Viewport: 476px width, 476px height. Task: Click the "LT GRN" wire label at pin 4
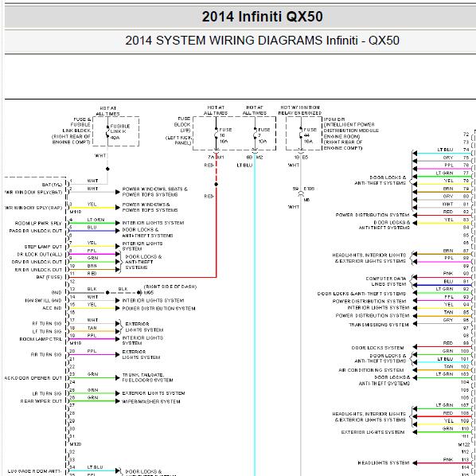(x=96, y=220)
